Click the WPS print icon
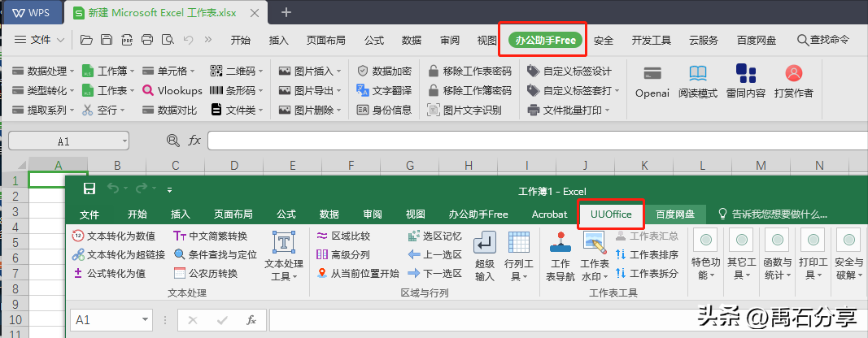Viewport: 868px width, 338px height. (x=147, y=39)
